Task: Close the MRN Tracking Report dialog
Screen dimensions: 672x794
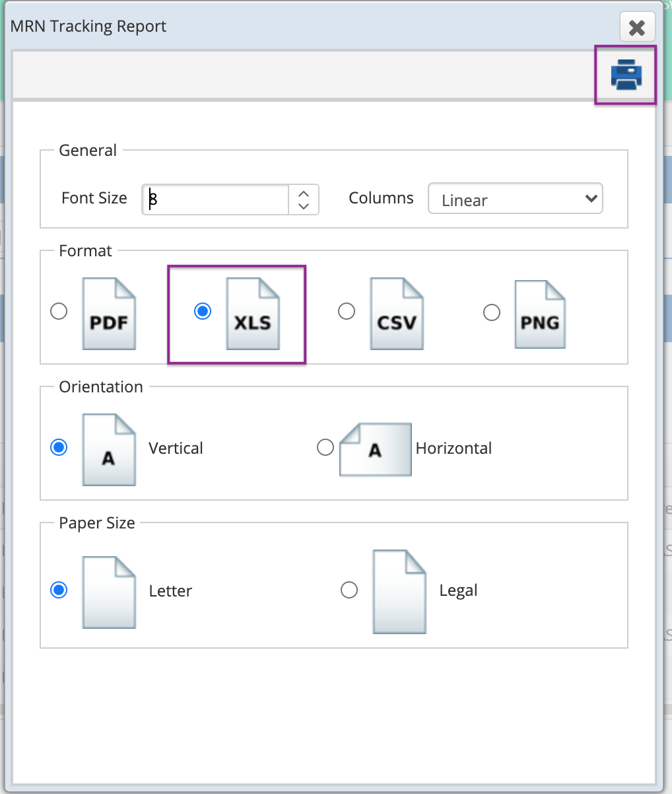Action: coord(636,27)
